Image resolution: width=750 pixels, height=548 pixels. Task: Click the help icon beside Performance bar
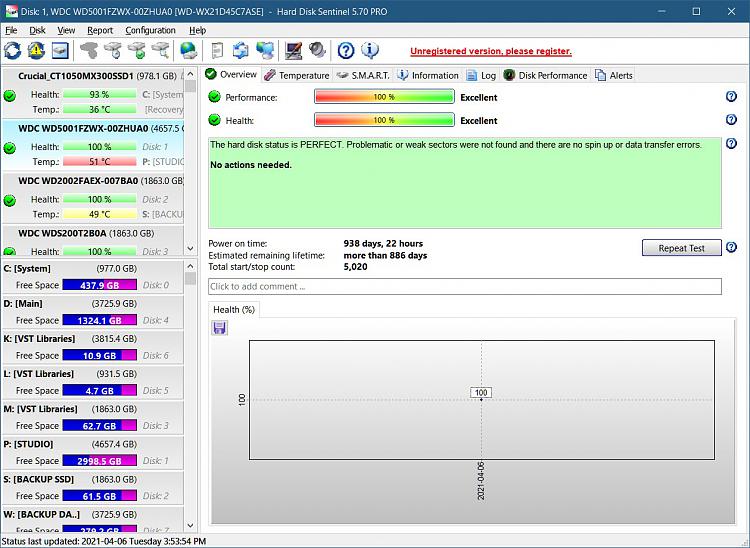731,97
